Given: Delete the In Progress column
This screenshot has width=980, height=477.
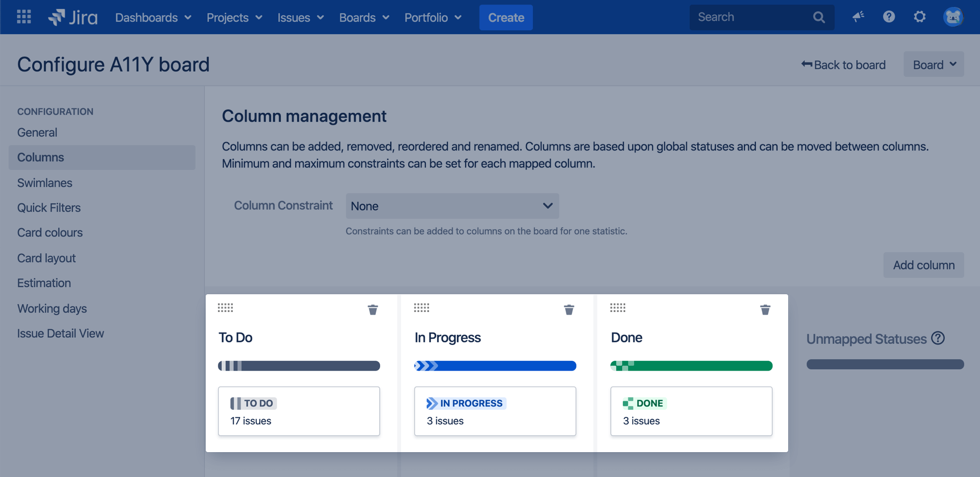Looking at the screenshot, I should pos(569,310).
